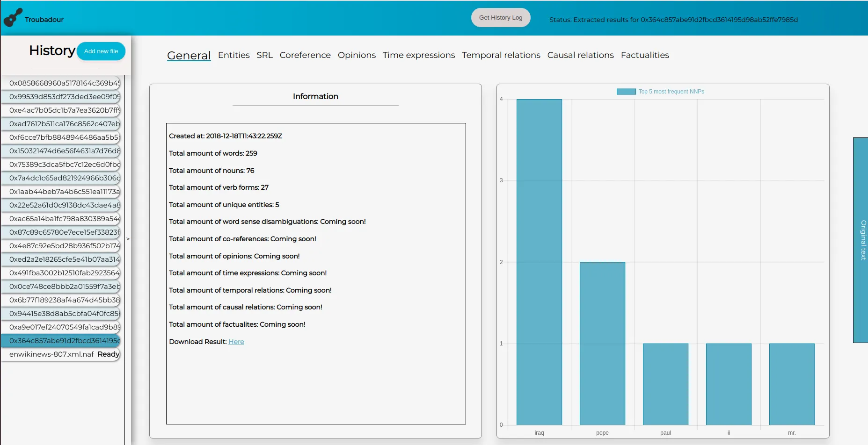The image size is (868, 445).
Task: Open the SRL tab
Action: tap(264, 55)
